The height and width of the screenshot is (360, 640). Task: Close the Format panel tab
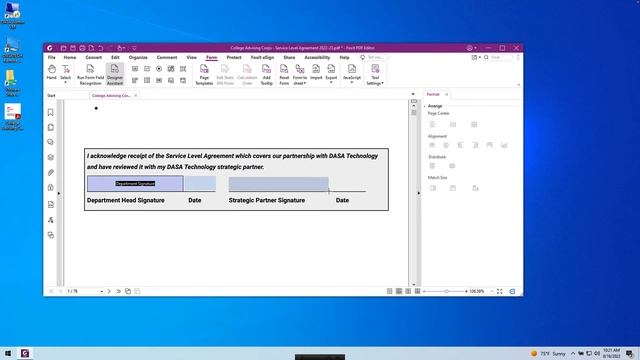pos(447,95)
